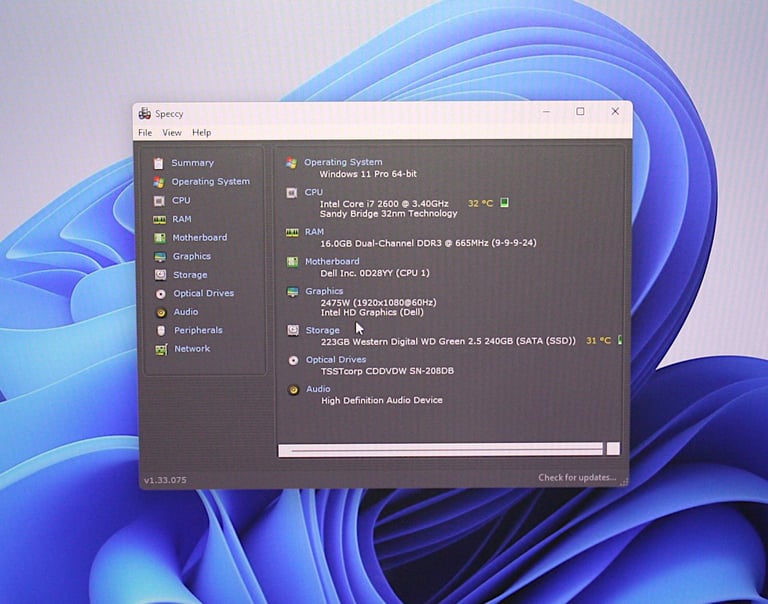Select Summary in the sidebar
The height and width of the screenshot is (604, 768).
pos(192,163)
